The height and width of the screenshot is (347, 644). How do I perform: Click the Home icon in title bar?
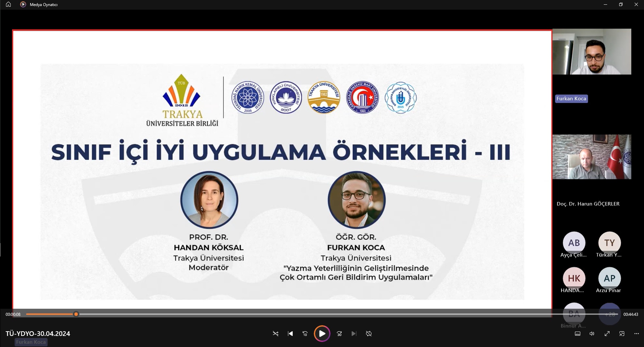click(8, 5)
